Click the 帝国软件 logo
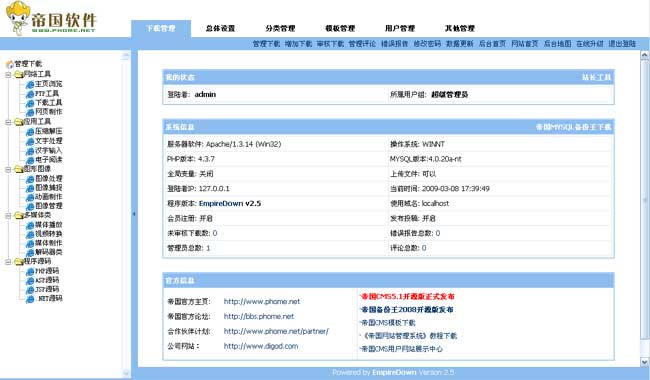This screenshot has width=650, height=380. point(51,18)
